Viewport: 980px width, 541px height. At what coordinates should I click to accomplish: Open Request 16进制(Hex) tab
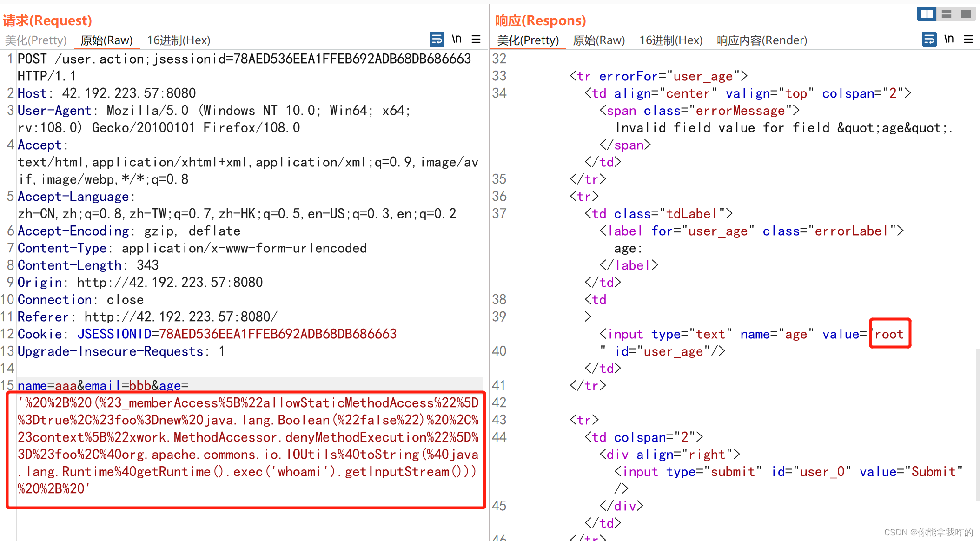coord(179,40)
